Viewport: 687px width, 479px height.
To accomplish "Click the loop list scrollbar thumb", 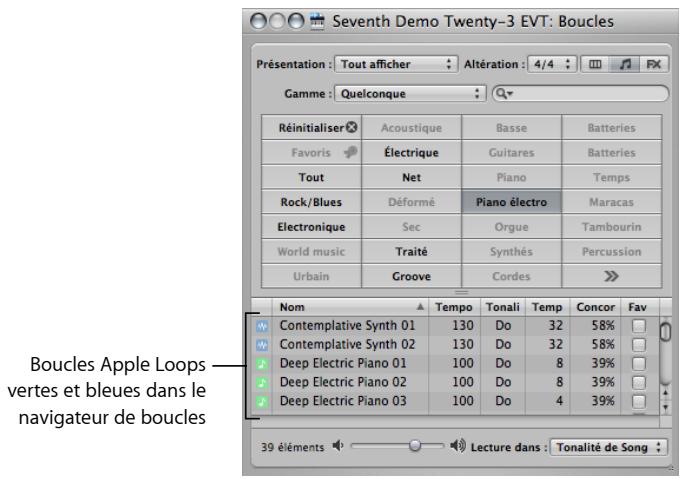I will point(665,332).
